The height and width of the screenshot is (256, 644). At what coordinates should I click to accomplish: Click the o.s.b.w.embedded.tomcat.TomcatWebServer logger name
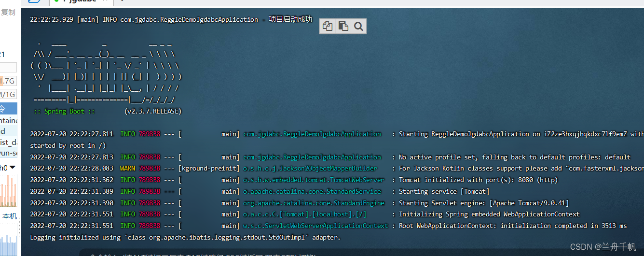click(314, 180)
